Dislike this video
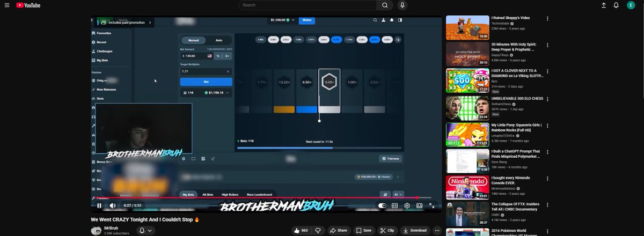The image size is (644, 236). coord(318,230)
